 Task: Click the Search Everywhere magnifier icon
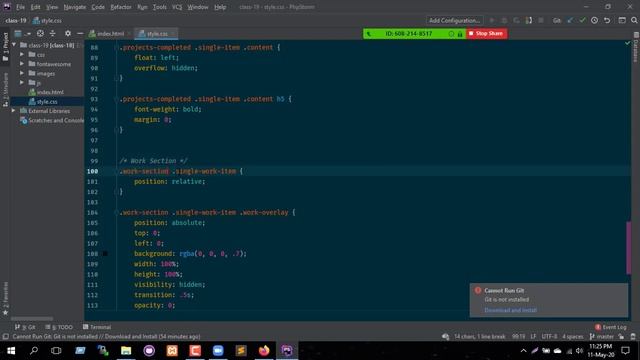634,20
